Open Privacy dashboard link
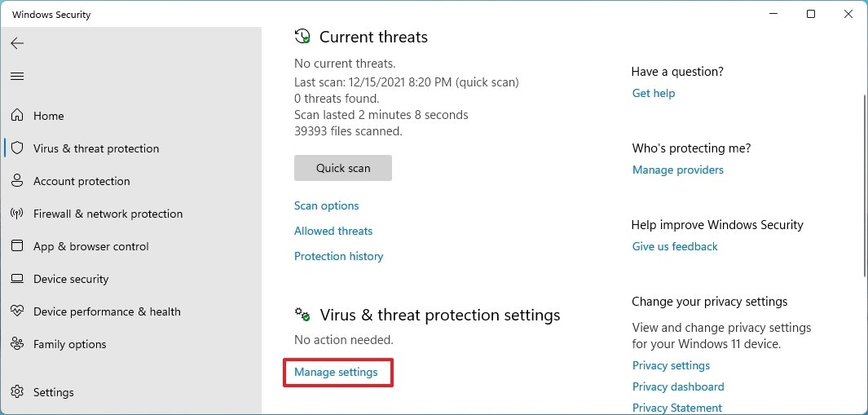This screenshot has height=415, width=868. [678, 386]
